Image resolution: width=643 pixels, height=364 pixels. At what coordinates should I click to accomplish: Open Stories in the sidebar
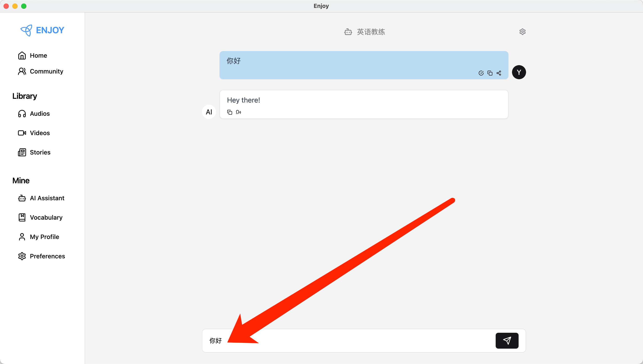(x=40, y=152)
